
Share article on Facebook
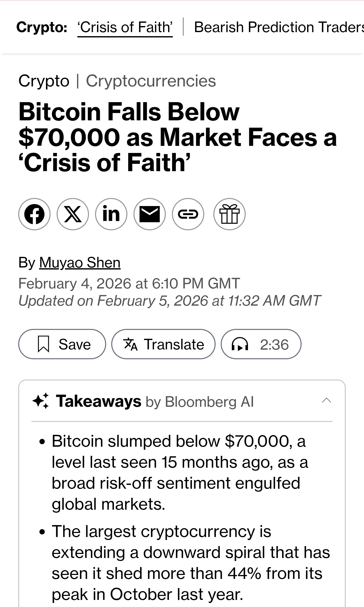34,214
